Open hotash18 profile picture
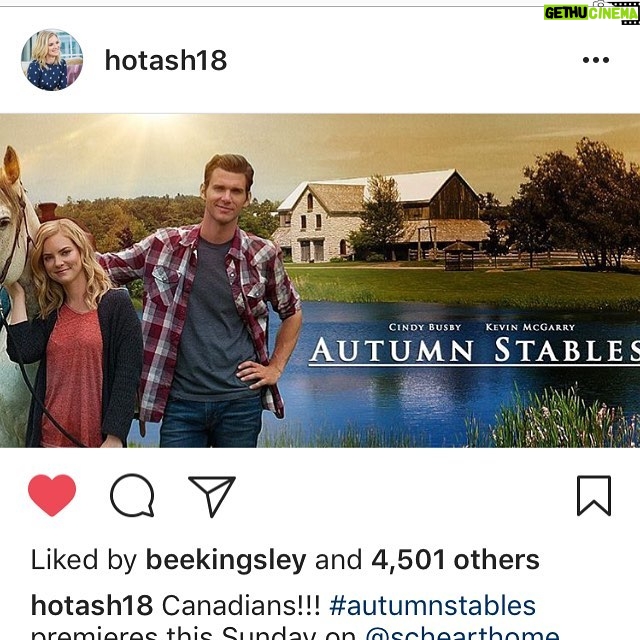This screenshot has width=640, height=640. pyautogui.click(x=52, y=60)
